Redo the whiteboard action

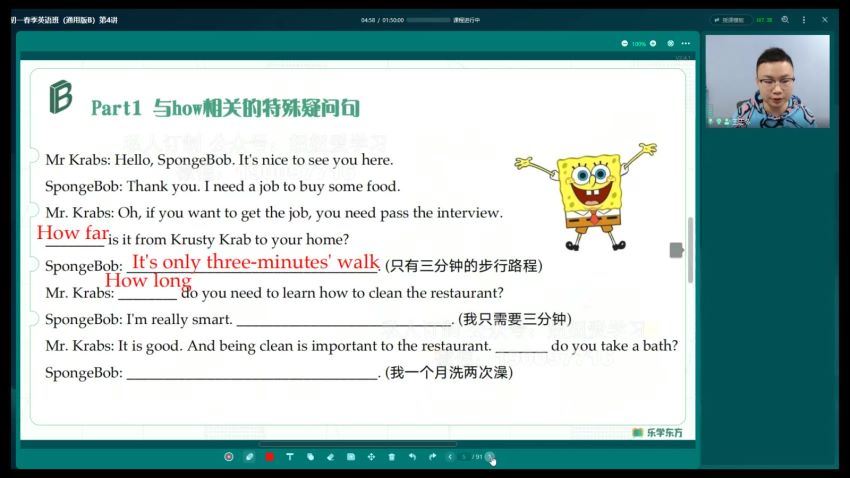tap(432, 457)
